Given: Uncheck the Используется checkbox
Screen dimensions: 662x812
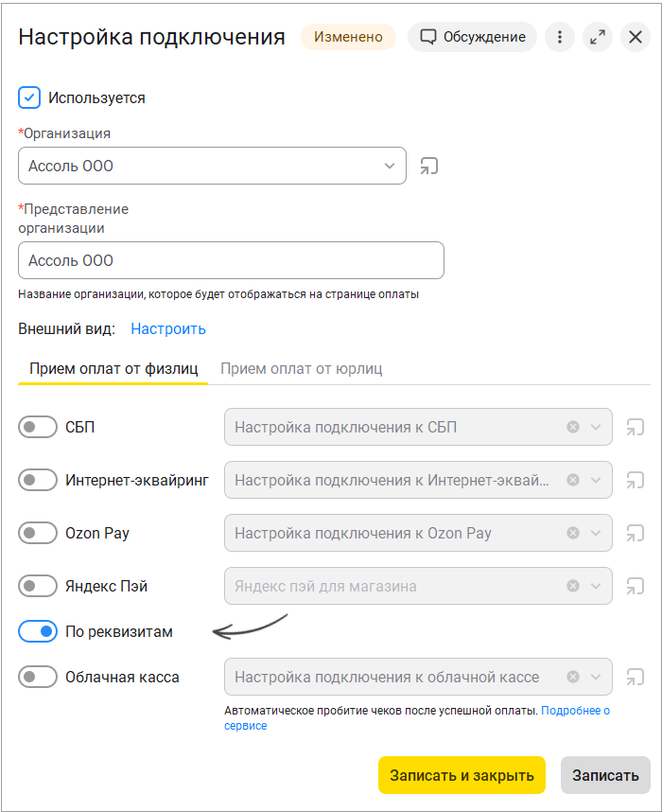Looking at the screenshot, I should 29,97.
